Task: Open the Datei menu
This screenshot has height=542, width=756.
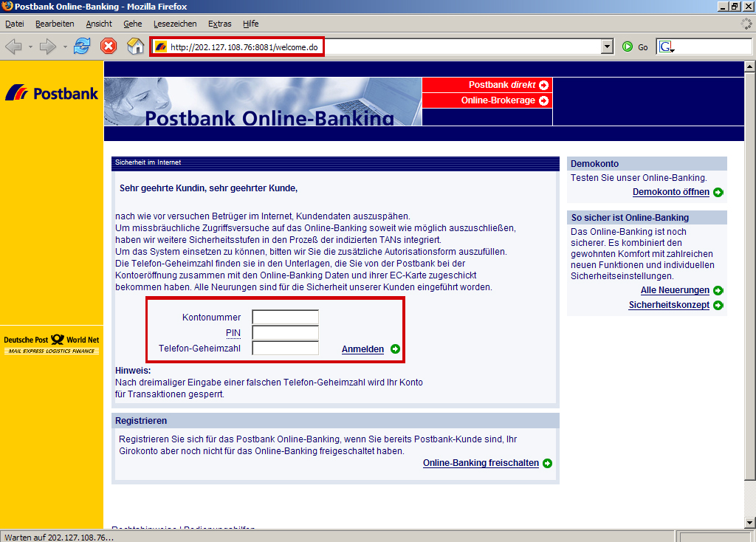Action: pos(15,24)
